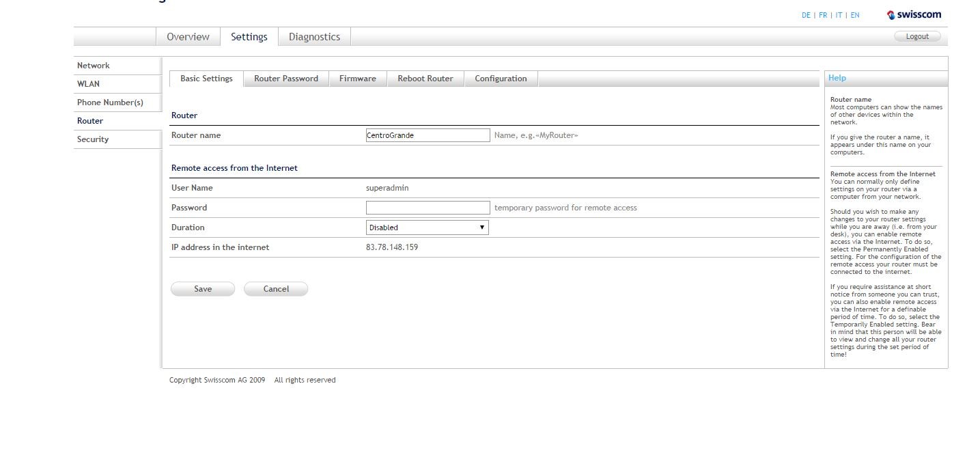The width and height of the screenshot is (980, 455).
Task: Focus the remote access Password field
Action: pos(428,208)
